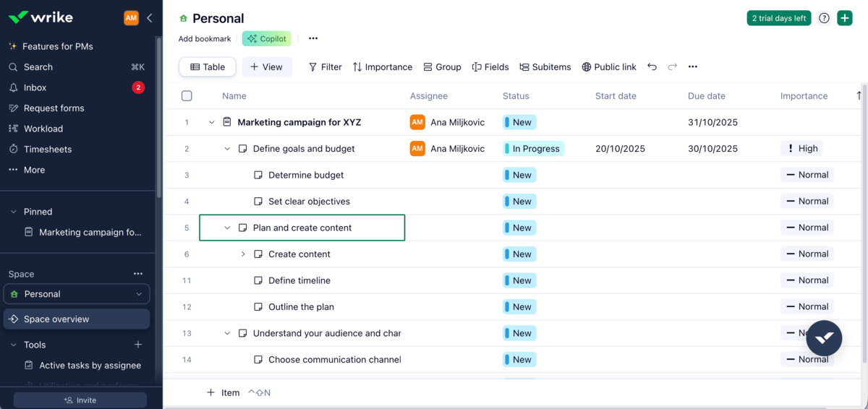The image size is (868, 409).
Task: Click due date 30/10/2025
Action: [x=712, y=149]
